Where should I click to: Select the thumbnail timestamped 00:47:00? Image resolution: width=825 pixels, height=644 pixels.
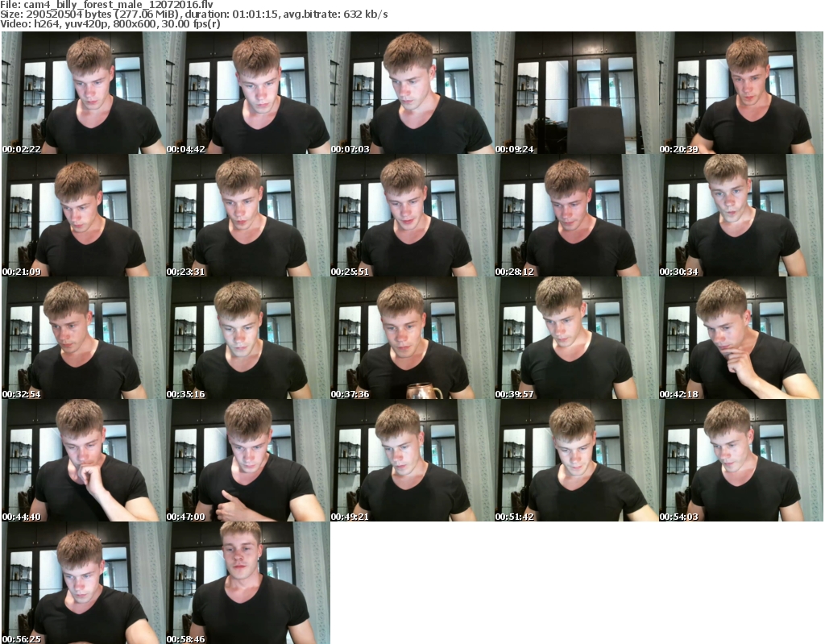click(248, 460)
